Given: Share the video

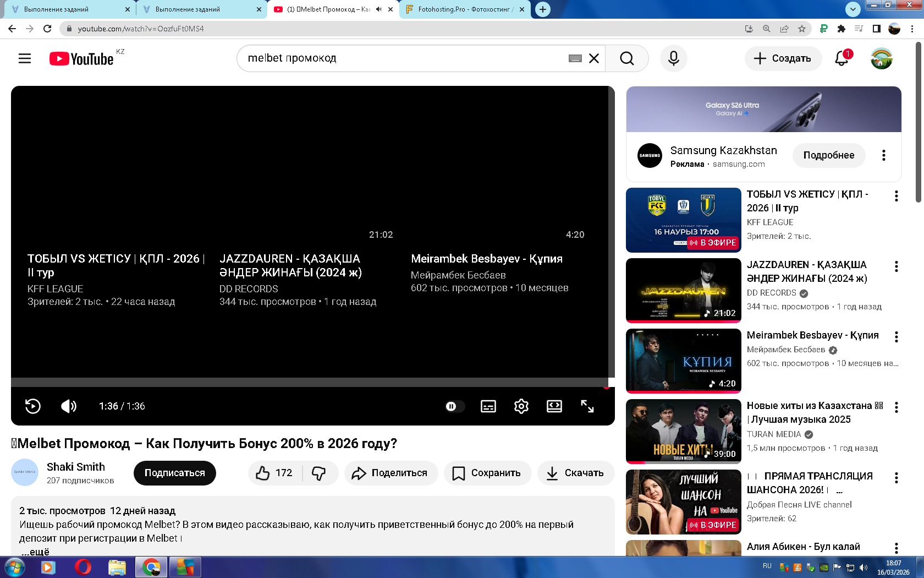Looking at the screenshot, I should point(391,473).
